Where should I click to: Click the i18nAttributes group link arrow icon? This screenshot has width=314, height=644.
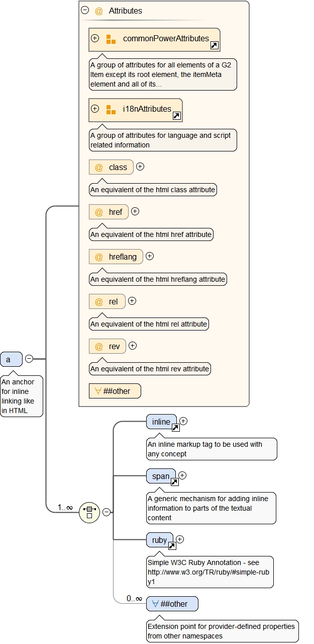pyautogui.click(x=176, y=116)
